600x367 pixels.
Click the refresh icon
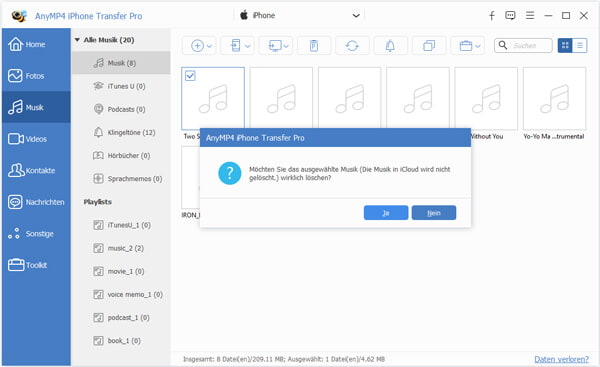352,46
